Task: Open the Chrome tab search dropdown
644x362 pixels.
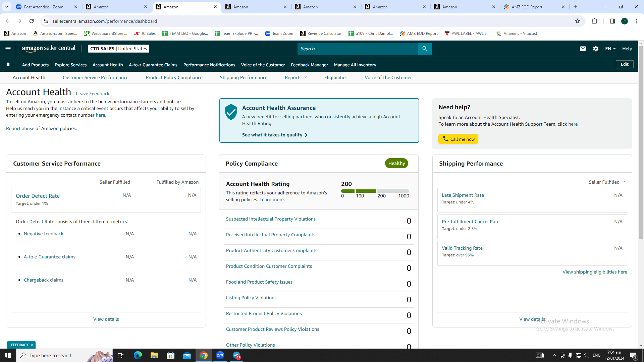Action: (x=7, y=7)
